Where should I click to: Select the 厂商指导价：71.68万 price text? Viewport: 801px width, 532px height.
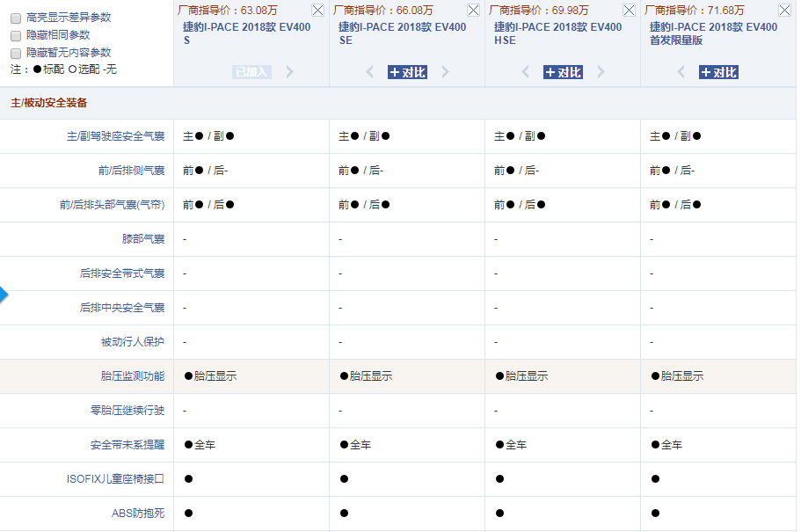pyautogui.click(x=695, y=11)
